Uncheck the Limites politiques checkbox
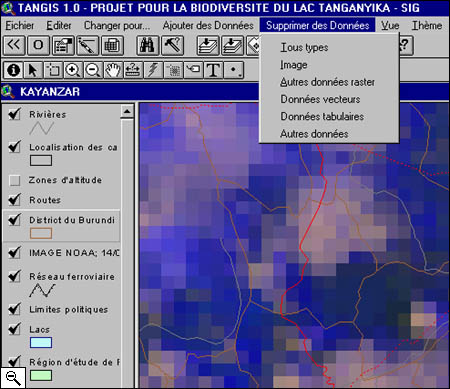This screenshot has width=450, height=389. coord(14,309)
